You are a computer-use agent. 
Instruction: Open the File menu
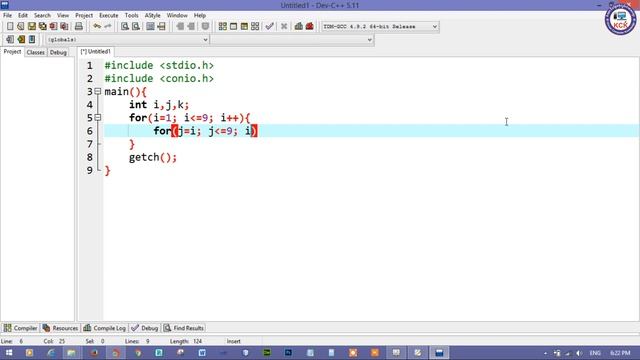[7, 15]
